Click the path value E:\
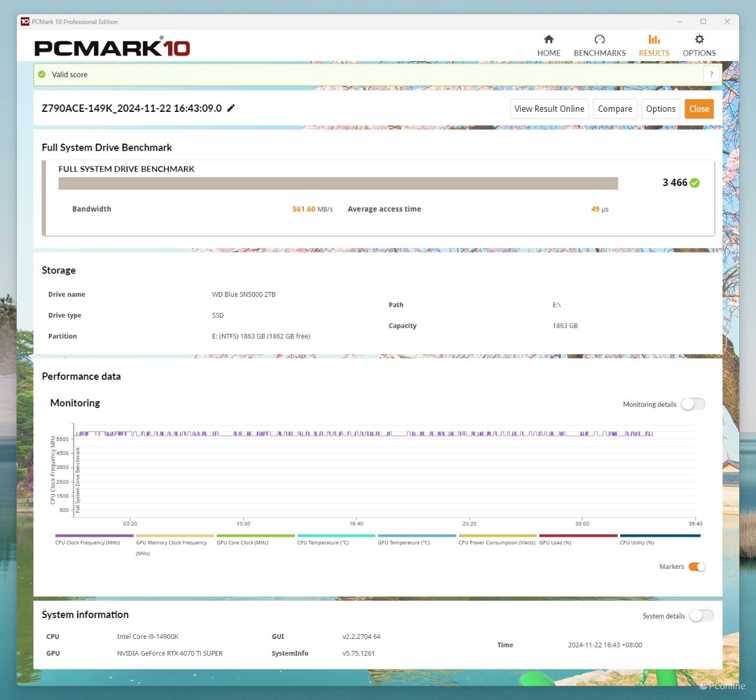This screenshot has height=700, width=756. click(556, 305)
